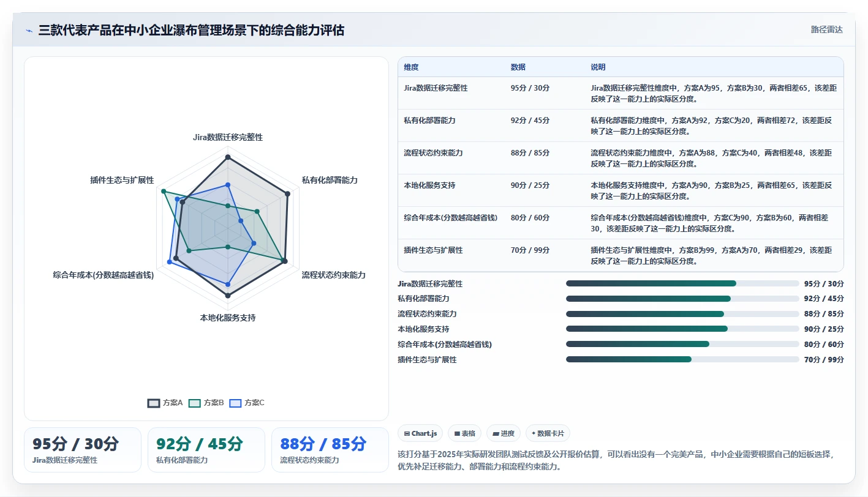Click the 数据 column header
This screenshot has height=497, width=868.
tap(518, 67)
